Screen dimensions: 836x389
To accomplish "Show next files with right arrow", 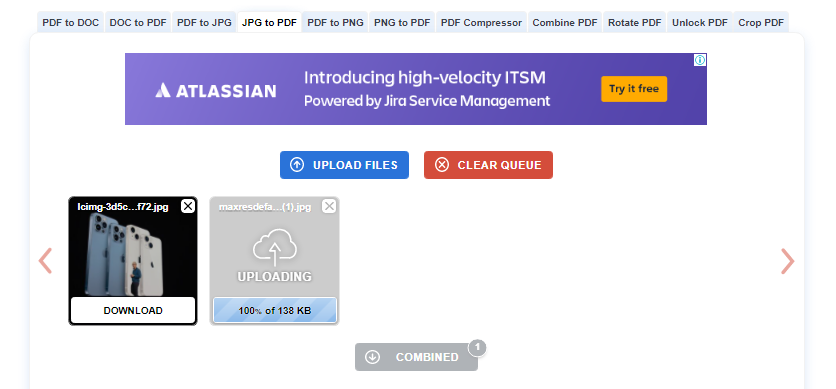I will pyautogui.click(x=787, y=261).
